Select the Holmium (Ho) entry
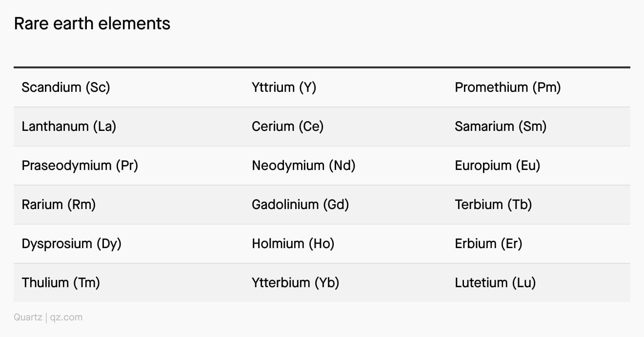 click(293, 244)
